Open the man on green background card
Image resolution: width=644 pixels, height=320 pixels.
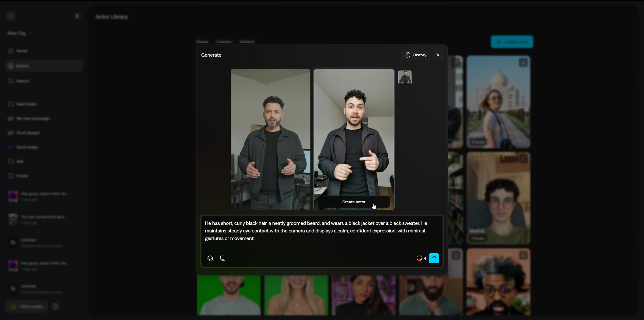(x=229, y=295)
